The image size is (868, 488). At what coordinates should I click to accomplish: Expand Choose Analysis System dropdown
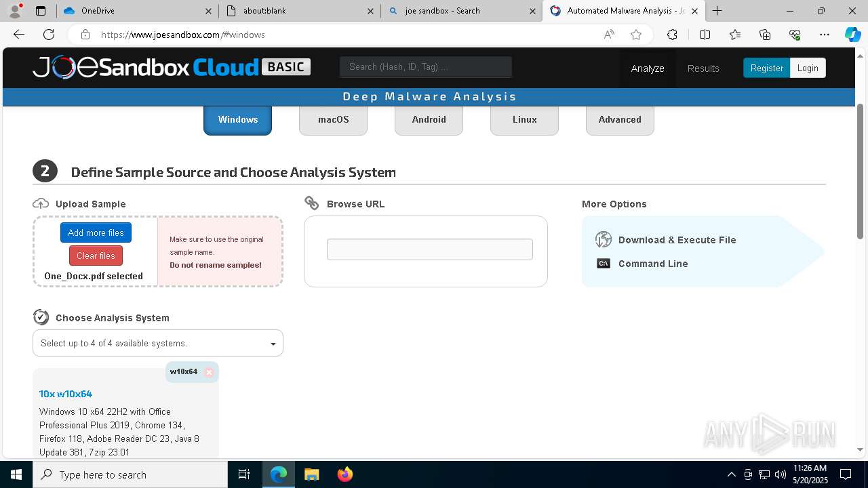click(158, 343)
